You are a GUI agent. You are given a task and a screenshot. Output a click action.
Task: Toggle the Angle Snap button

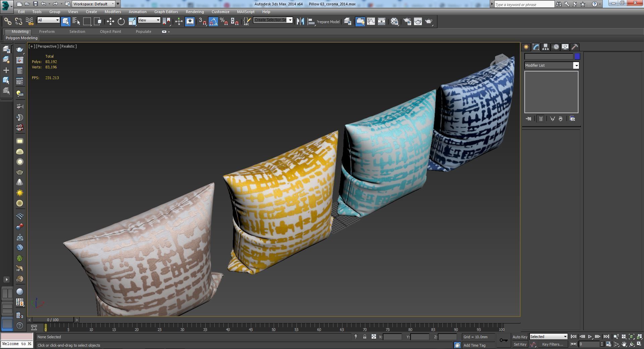tap(213, 21)
